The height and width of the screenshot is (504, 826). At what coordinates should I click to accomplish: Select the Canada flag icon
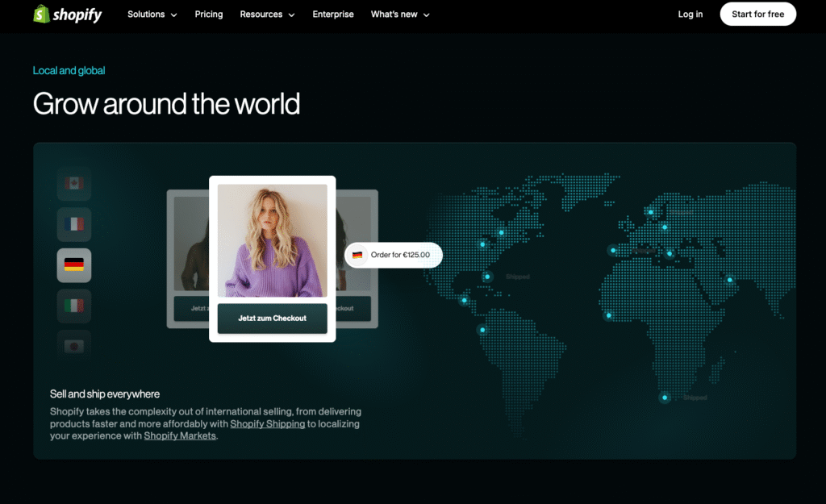[74, 183]
